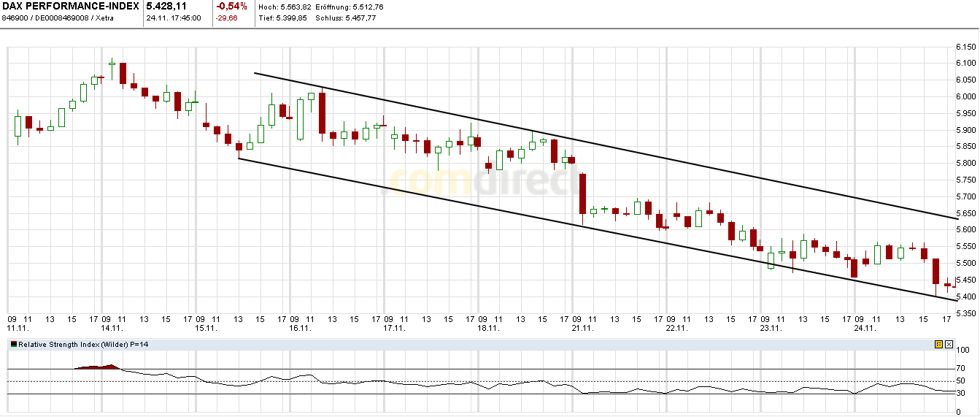Click the date label 21.11.
The height and width of the screenshot is (417, 980).
582,328
